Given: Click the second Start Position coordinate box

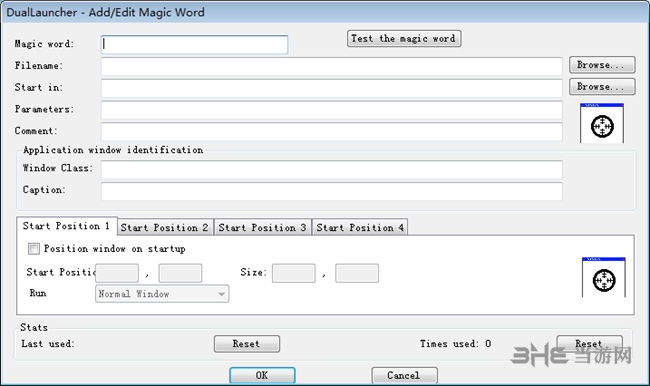Looking at the screenshot, I should (x=180, y=273).
